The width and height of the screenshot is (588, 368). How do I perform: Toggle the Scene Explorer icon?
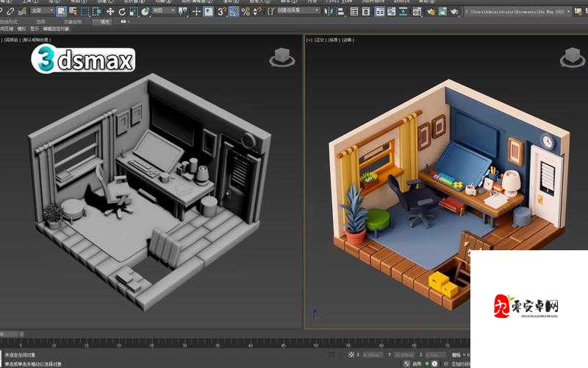point(354,12)
